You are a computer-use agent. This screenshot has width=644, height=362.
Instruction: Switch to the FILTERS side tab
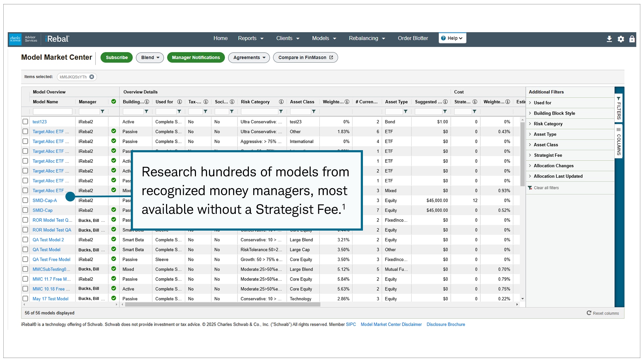coord(619,108)
